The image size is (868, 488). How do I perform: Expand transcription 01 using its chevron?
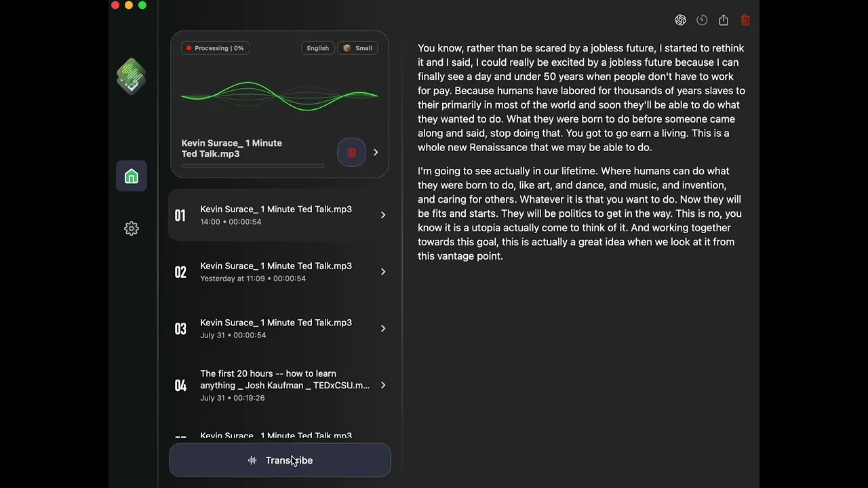383,215
